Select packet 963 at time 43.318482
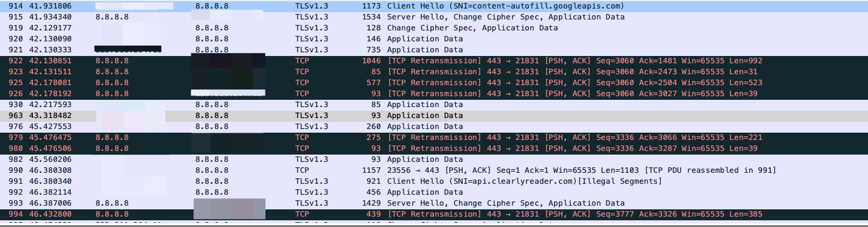The height and width of the screenshot is (227, 868). (x=434, y=116)
